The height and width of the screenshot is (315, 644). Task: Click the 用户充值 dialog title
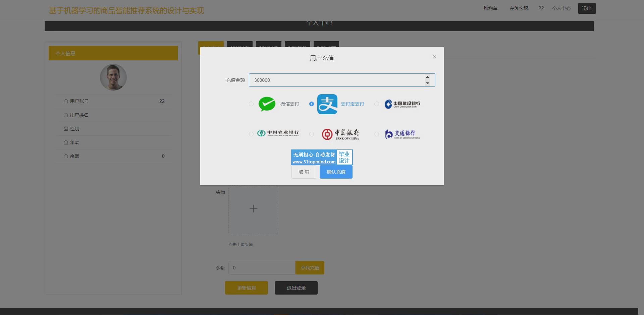[x=322, y=58]
